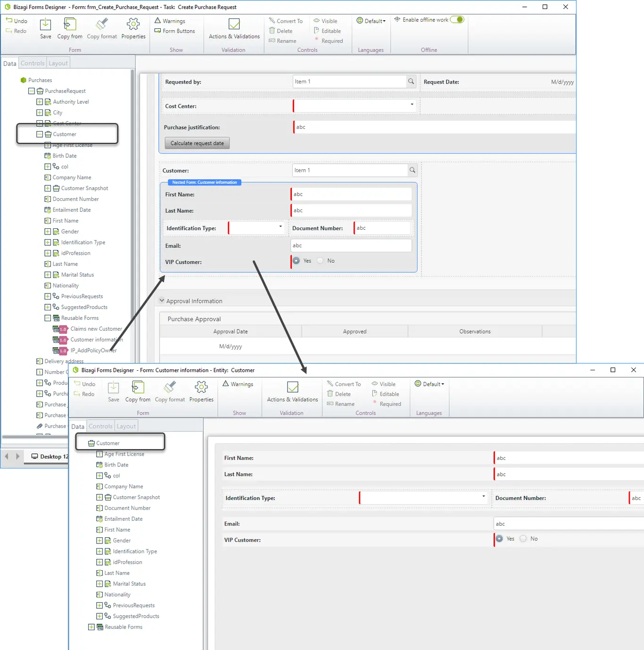Open Properties in Customer information window

coord(201,392)
